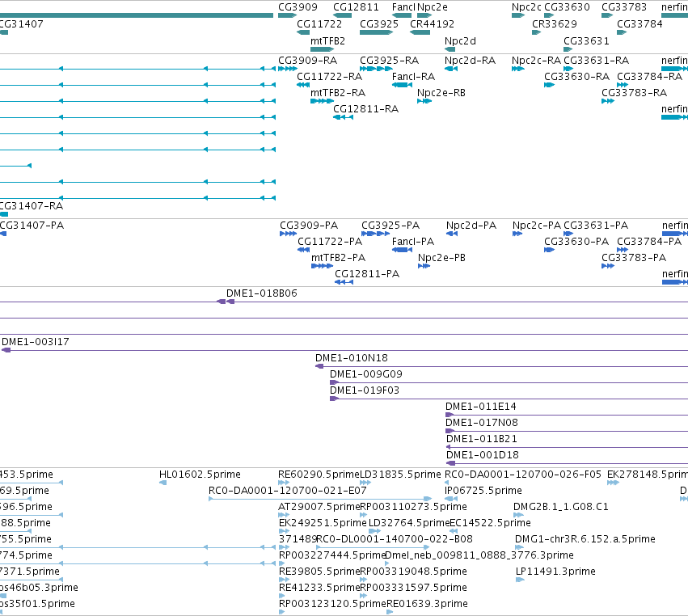Click the CG3925 gene label
The height and width of the screenshot is (616, 688).
(379, 24)
